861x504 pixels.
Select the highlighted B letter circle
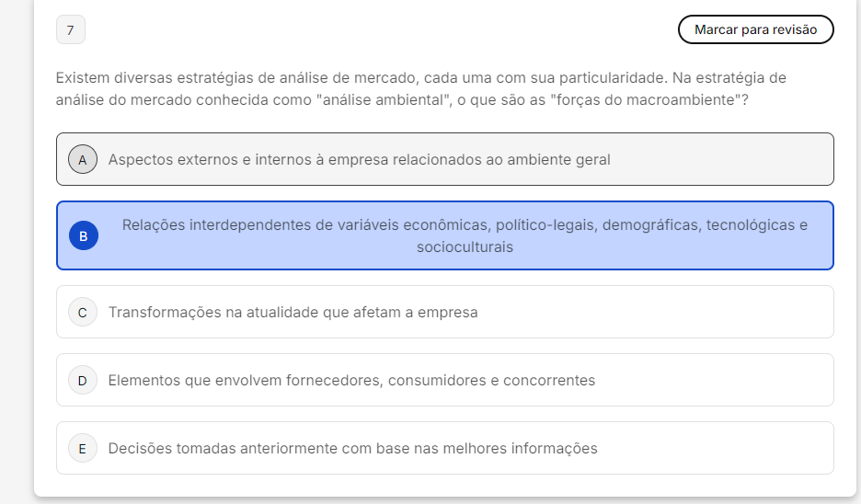(83, 236)
